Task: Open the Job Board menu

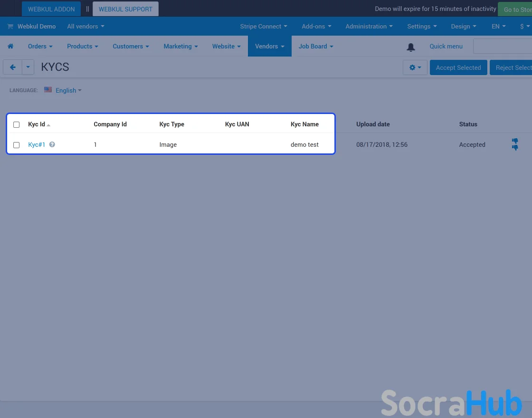Action: click(316, 46)
